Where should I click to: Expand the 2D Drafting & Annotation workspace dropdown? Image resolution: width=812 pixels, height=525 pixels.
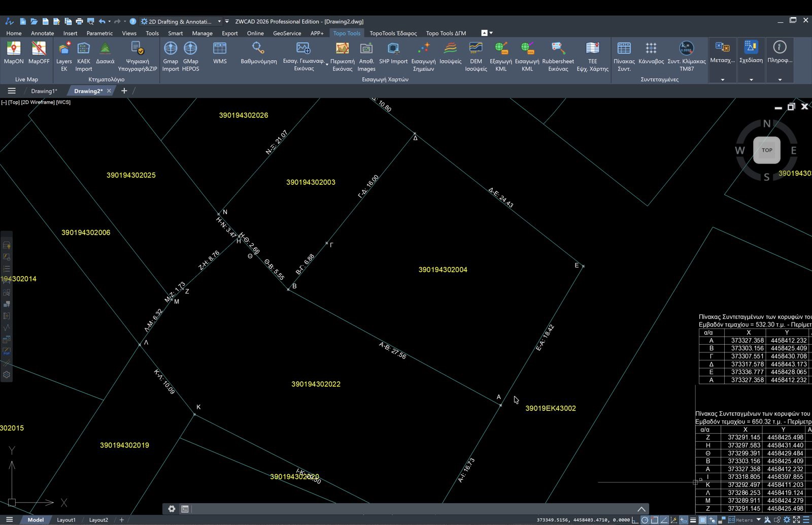point(220,21)
